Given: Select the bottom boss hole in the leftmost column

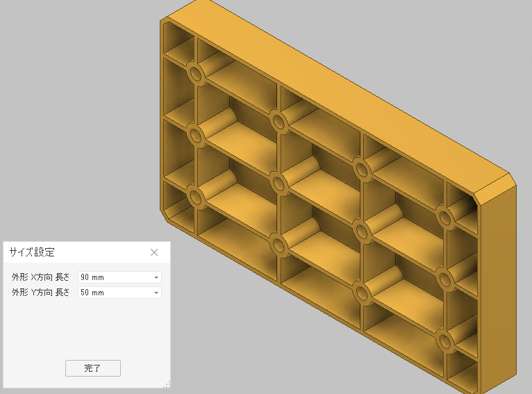Looking at the screenshot, I should (195, 196).
